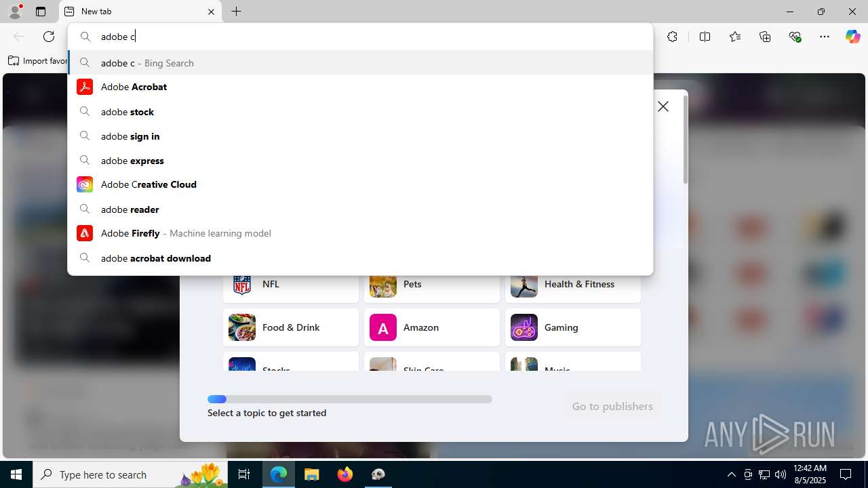The image size is (868, 488).
Task: Refresh the current page
Action: (x=49, y=37)
